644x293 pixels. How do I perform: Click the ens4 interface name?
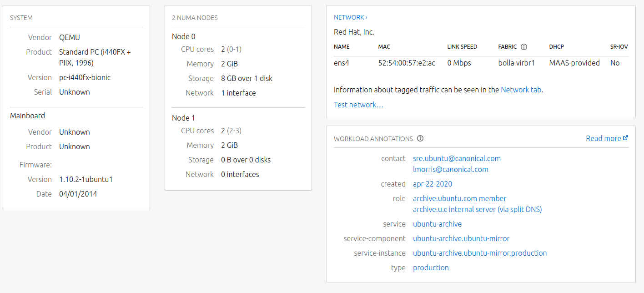342,63
